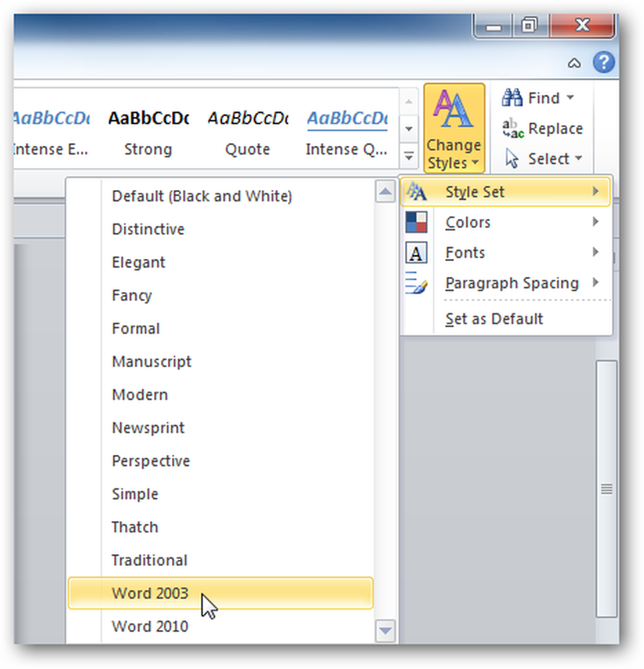Viewport: 644px width, 669px height.
Task: Click the Paragraph Spacing menu icon
Action: point(416,283)
